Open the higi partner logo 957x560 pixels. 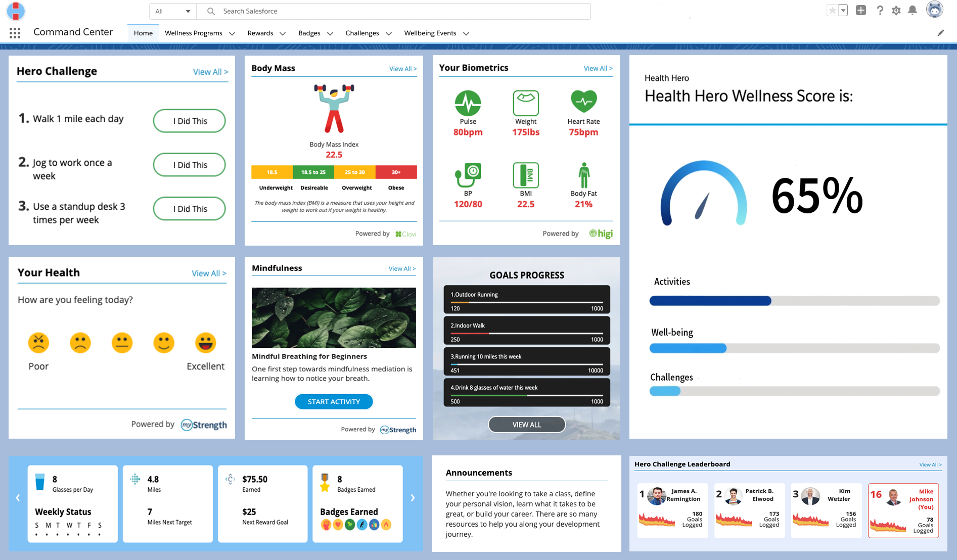[x=601, y=234]
